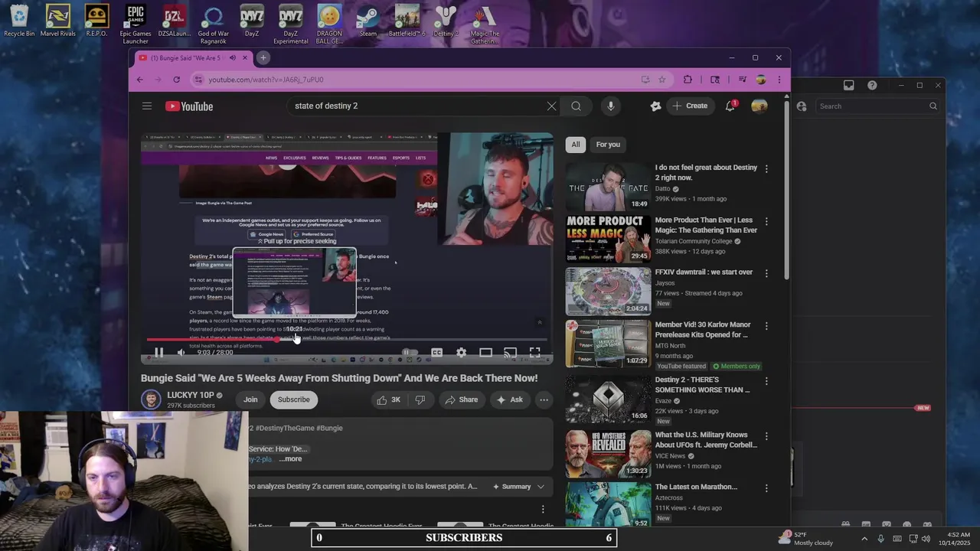Open LUCKYY 10P channel name link
980x551 pixels.
pos(191,395)
